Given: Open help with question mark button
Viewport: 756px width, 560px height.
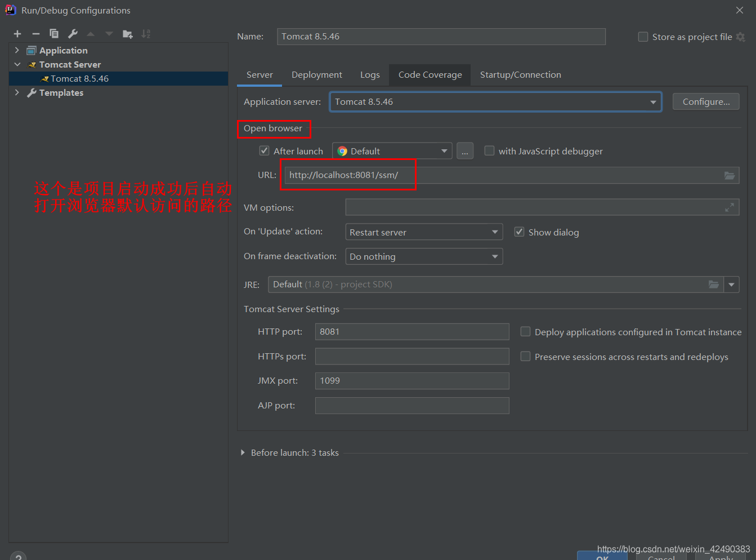Looking at the screenshot, I should coord(18,556).
